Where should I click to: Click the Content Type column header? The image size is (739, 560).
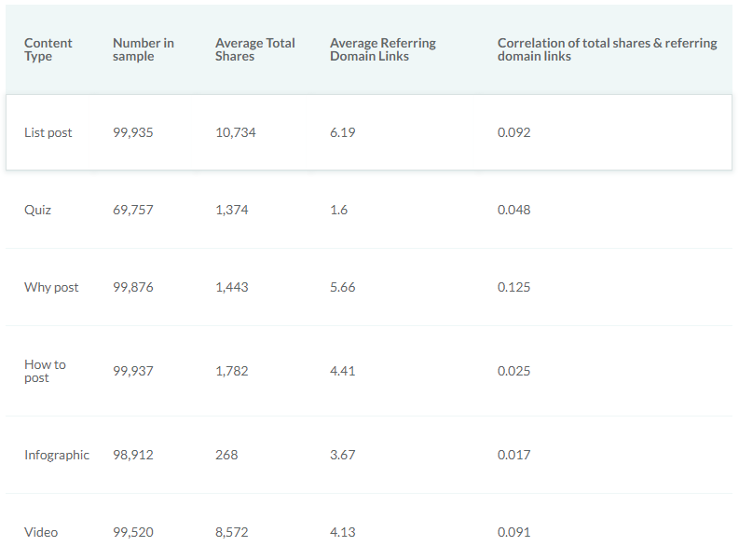(48, 49)
